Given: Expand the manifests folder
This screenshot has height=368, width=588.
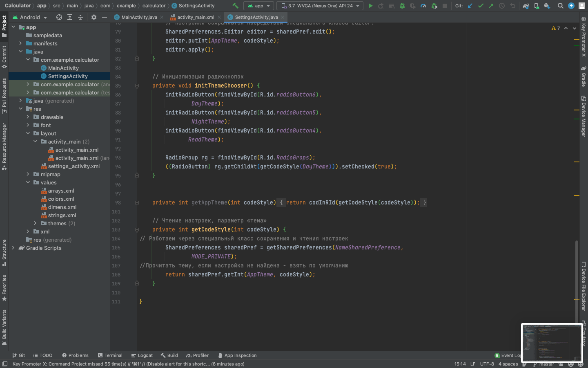Looking at the screenshot, I should (x=21, y=43).
